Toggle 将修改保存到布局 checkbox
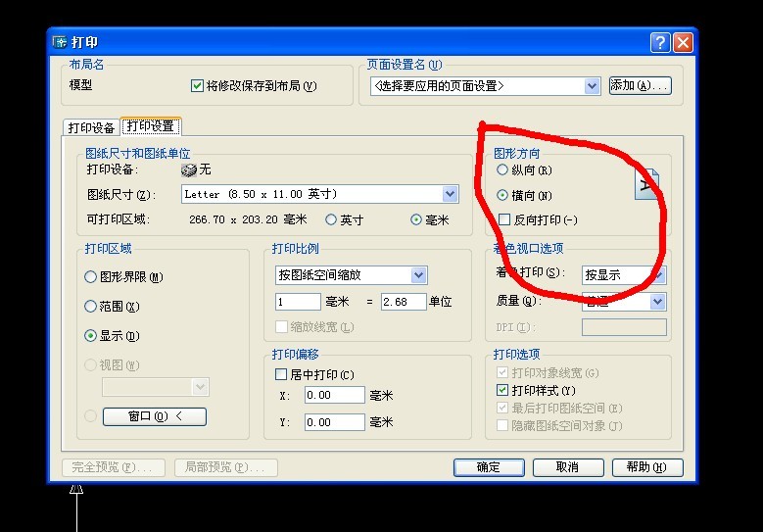Viewport: 763px width, 532px height. (197, 86)
